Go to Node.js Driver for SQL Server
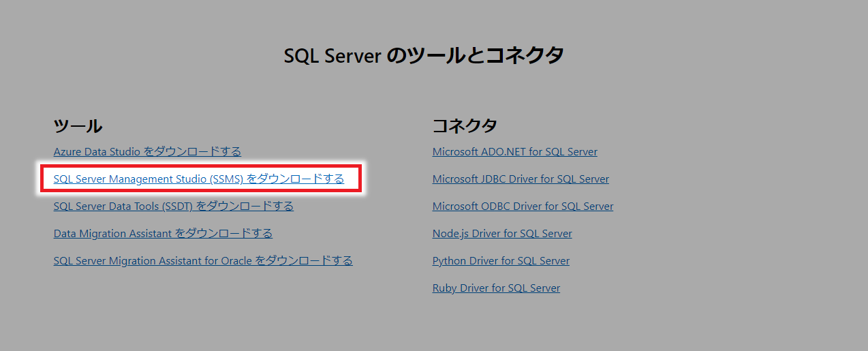This screenshot has width=868, height=351. pyautogui.click(x=502, y=233)
